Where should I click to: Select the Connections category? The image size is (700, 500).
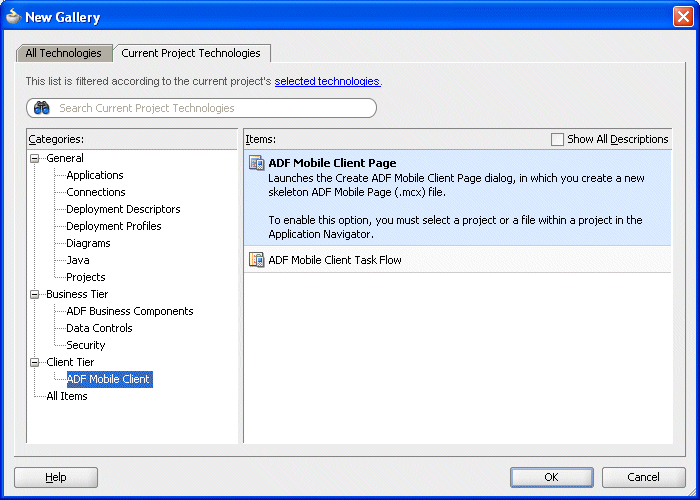(96, 192)
